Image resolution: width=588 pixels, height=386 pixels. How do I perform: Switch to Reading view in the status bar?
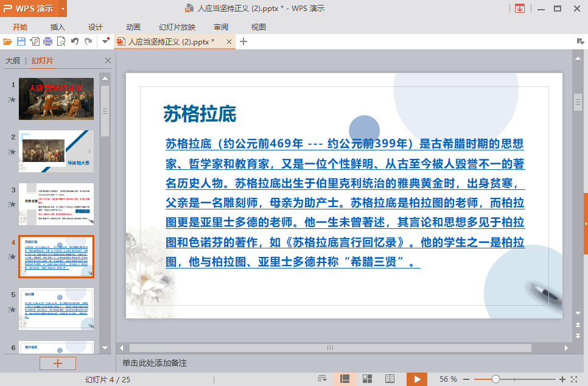pos(390,379)
